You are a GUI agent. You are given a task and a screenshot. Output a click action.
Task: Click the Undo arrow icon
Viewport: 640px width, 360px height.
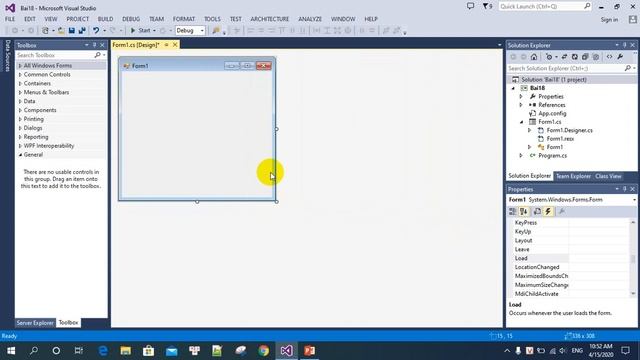96,31
